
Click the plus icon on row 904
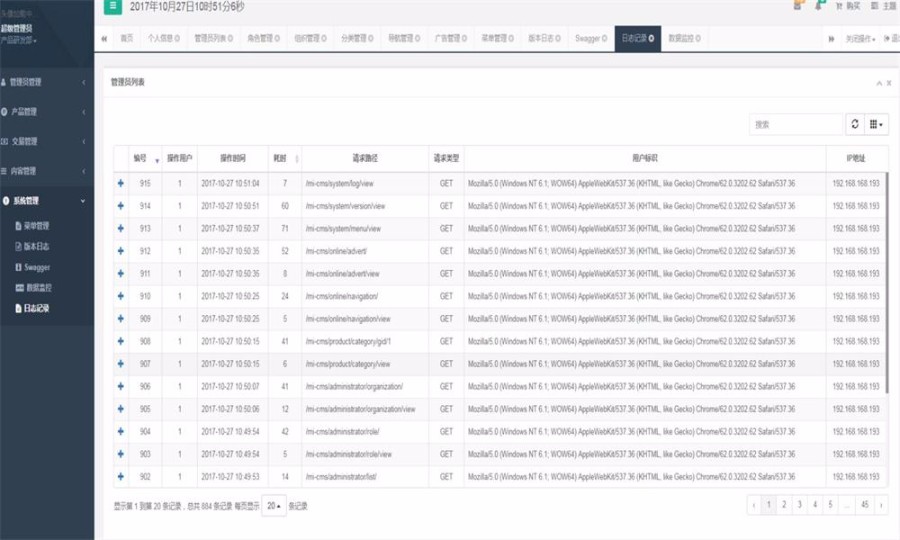pos(121,432)
